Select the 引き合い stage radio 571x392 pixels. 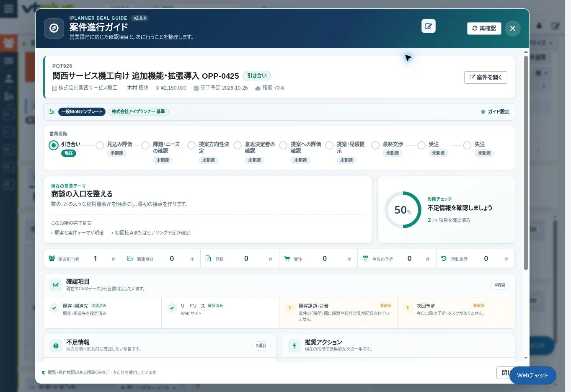coord(54,145)
